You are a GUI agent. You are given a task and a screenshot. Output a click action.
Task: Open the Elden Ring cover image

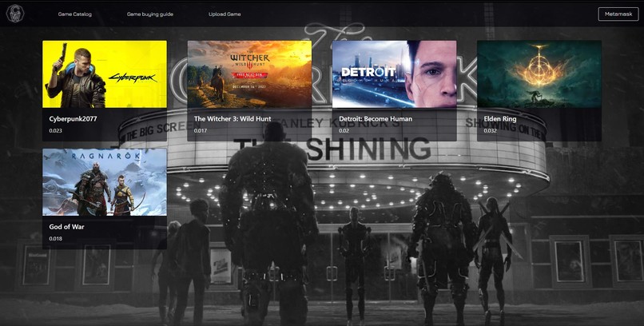click(x=539, y=74)
